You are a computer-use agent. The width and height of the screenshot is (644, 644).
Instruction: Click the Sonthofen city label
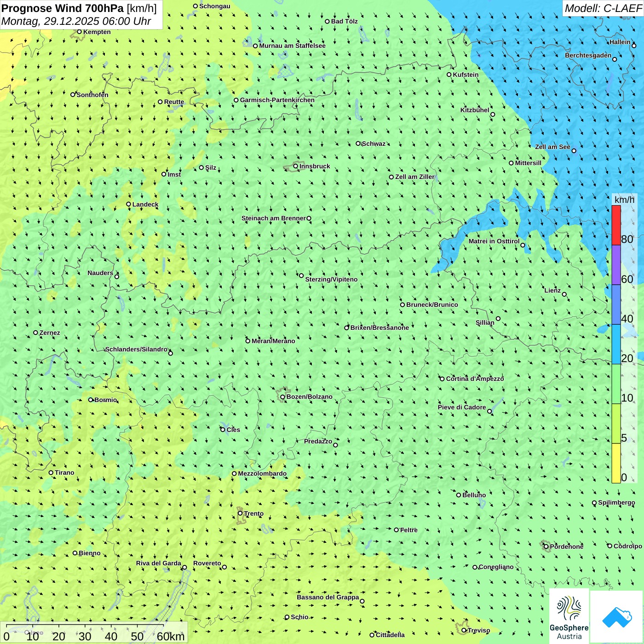(x=92, y=95)
